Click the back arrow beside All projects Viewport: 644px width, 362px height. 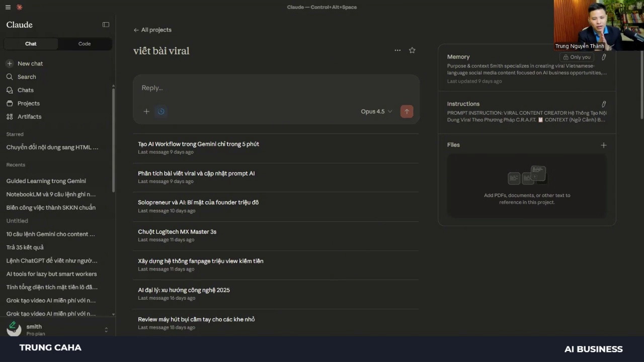(x=136, y=30)
